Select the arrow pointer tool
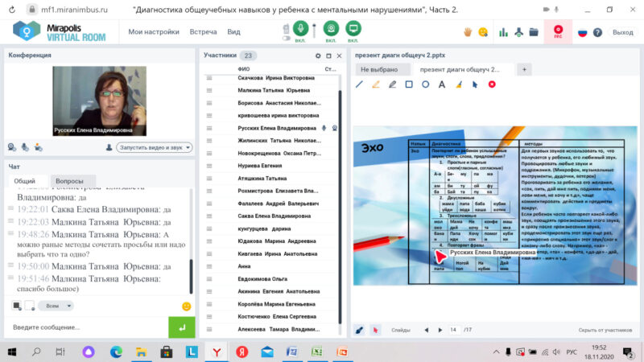The width and height of the screenshot is (644, 362). [x=475, y=84]
